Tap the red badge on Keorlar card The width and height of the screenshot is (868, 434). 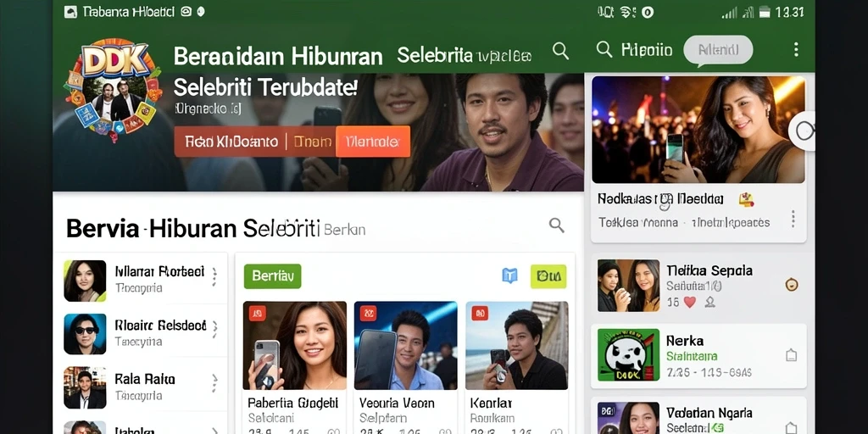[x=480, y=314]
